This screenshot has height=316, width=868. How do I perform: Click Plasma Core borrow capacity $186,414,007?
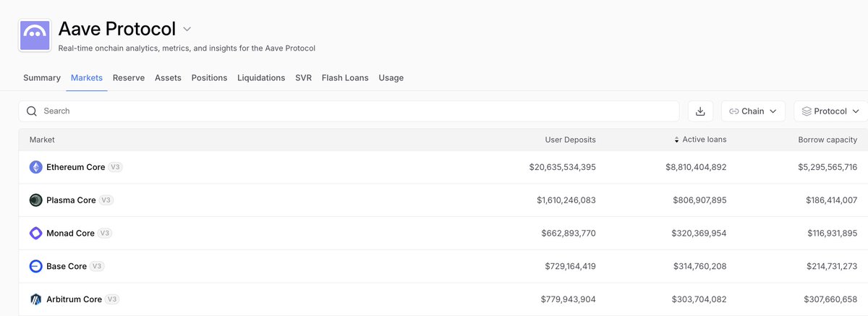832,200
